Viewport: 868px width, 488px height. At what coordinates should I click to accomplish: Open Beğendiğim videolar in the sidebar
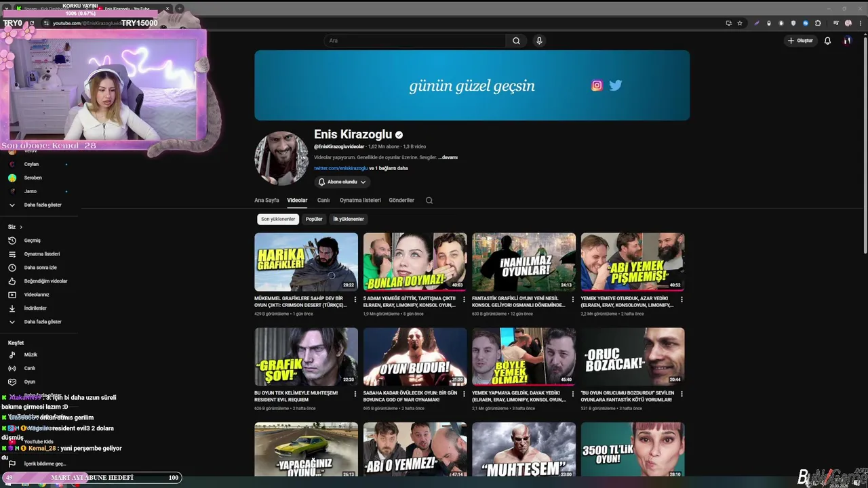(45, 281)
